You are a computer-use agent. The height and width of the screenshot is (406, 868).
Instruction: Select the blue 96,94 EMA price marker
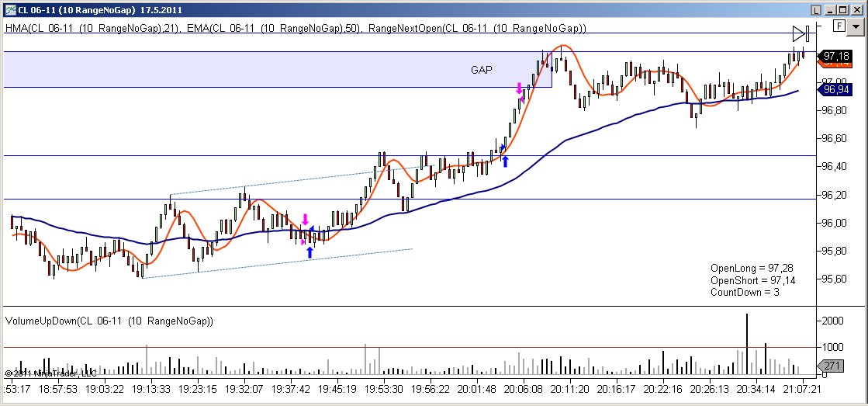pyautogui.click(x=836, y=90)
